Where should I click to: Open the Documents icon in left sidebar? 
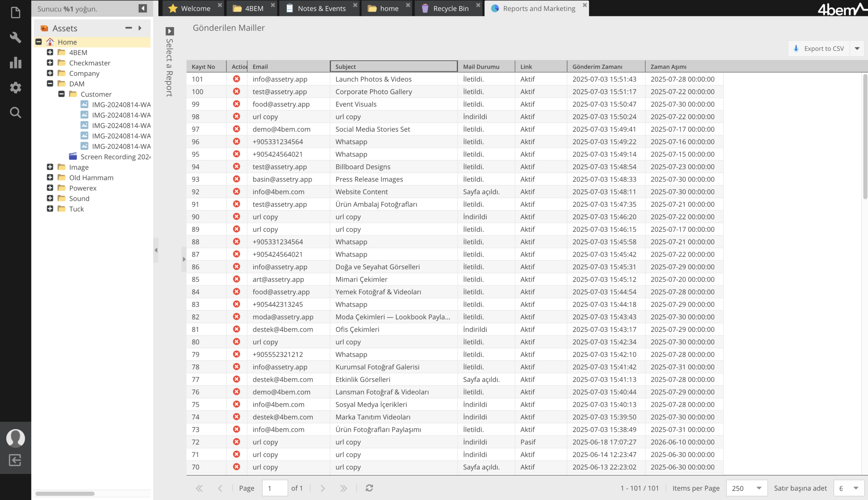point(16,13)
